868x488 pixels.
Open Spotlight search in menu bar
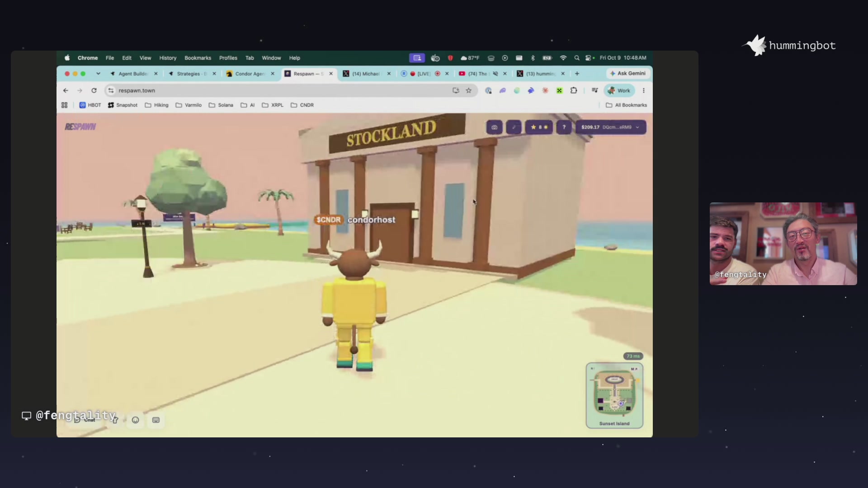[x=576, y=58]
